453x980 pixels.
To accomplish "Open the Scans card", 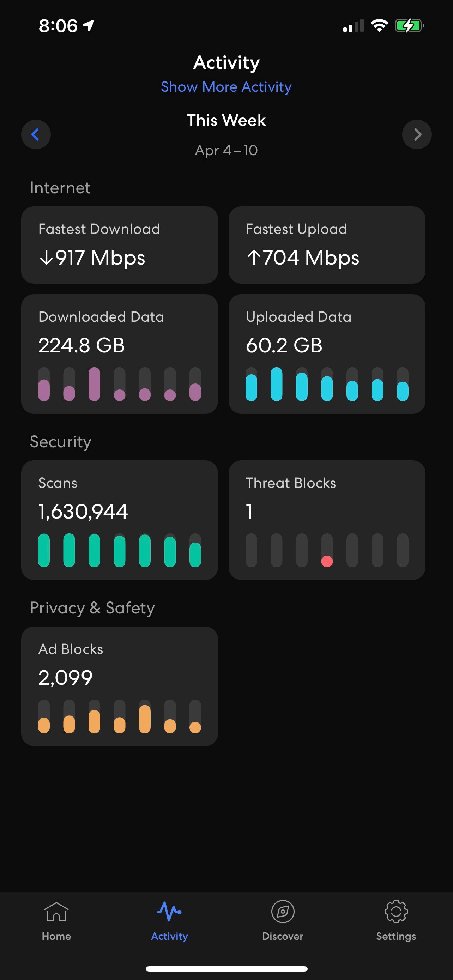I will [120, 520].
